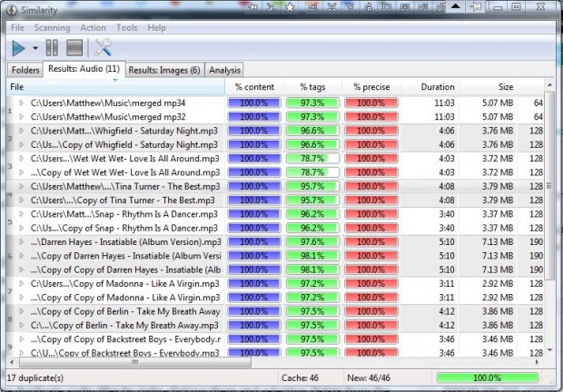Click the horizontal scrollbar thumb
The image size is (563, 392).
click(x=135, y=362)
